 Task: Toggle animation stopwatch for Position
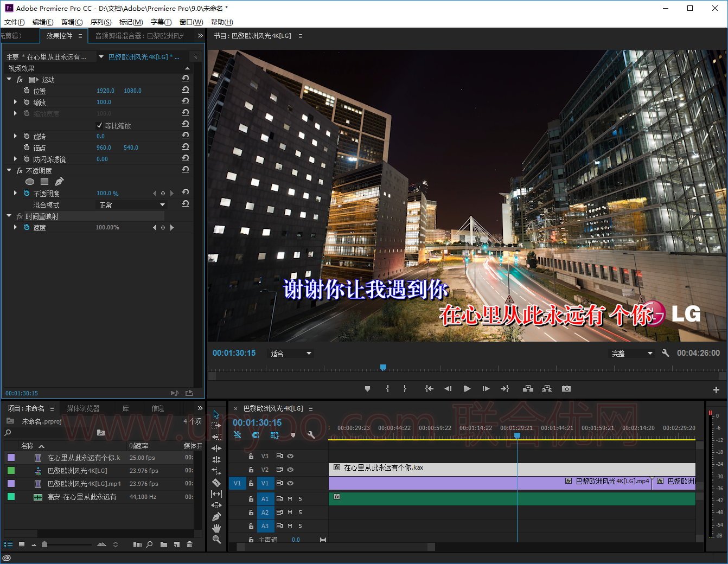[x=27, y=91]
